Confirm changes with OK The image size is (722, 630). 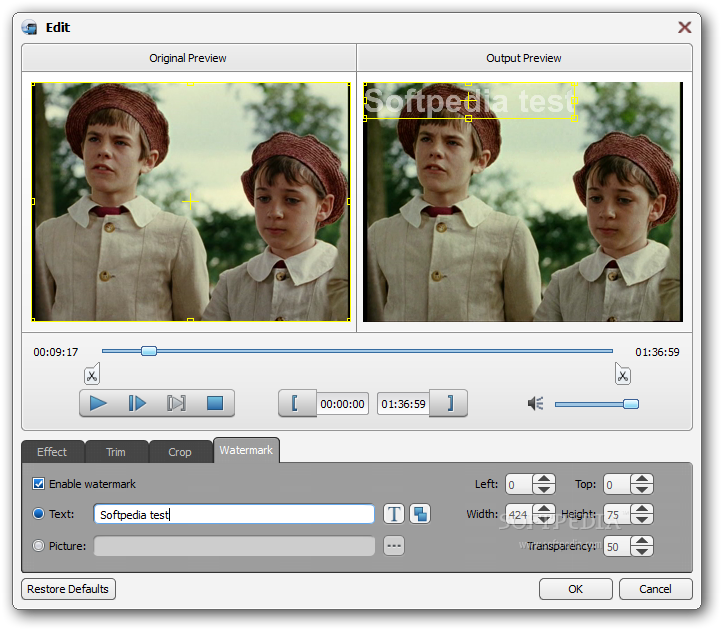(x=576, y=589)
